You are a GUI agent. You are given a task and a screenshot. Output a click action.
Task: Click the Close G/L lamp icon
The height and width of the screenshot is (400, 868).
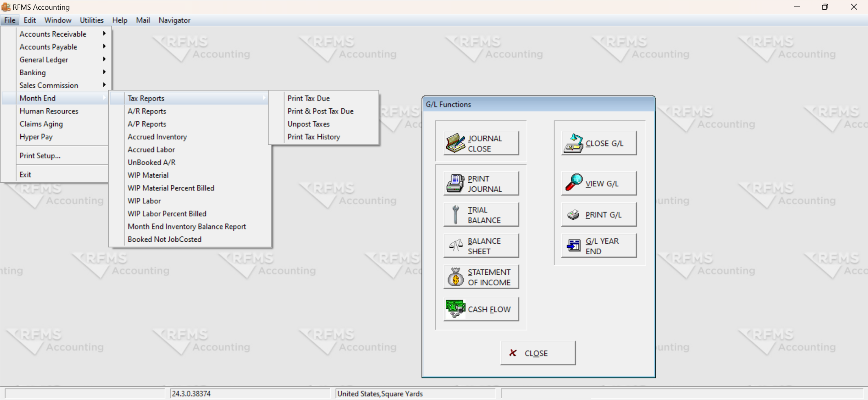(598, 143)
